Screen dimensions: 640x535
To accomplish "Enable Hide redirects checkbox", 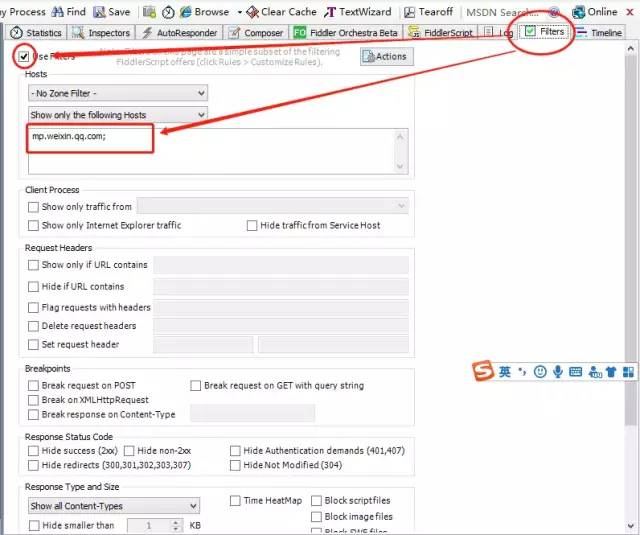I will pyautogui.click(x=33, y=466).
